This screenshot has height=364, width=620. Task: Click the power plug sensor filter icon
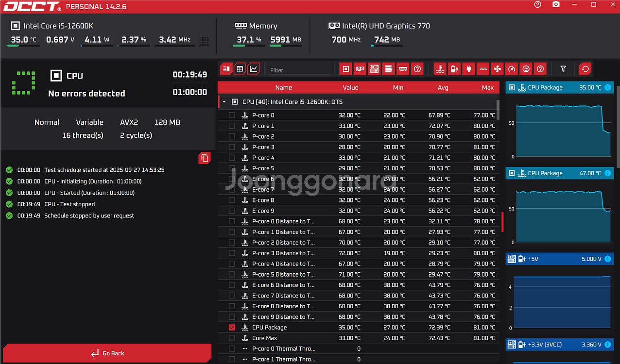(x=468, y=69)
